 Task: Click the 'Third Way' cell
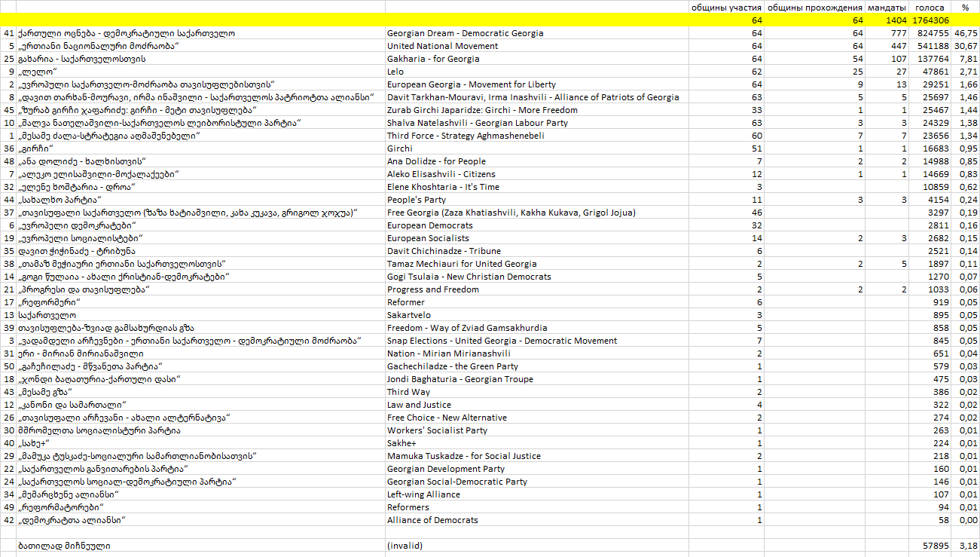coord(537,392)
